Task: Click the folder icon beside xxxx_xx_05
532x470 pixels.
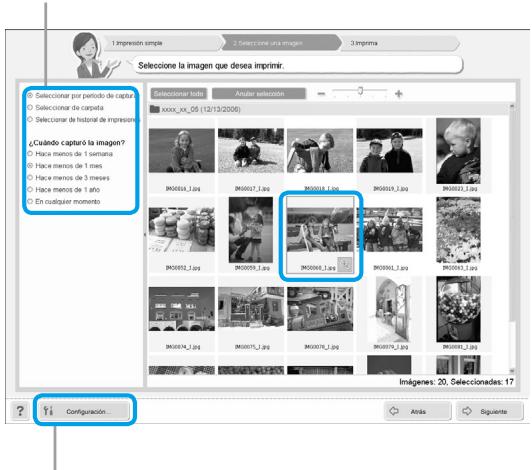Action: 155,109
